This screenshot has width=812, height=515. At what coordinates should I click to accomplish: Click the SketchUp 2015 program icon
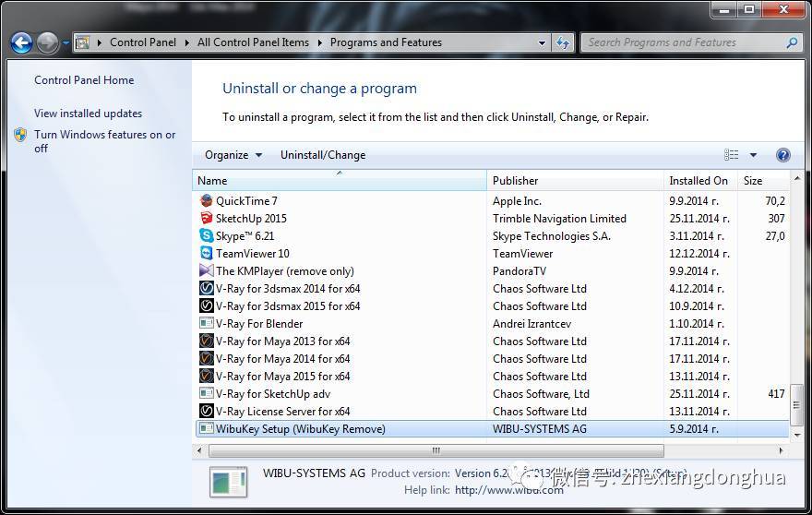coord(206,218)
